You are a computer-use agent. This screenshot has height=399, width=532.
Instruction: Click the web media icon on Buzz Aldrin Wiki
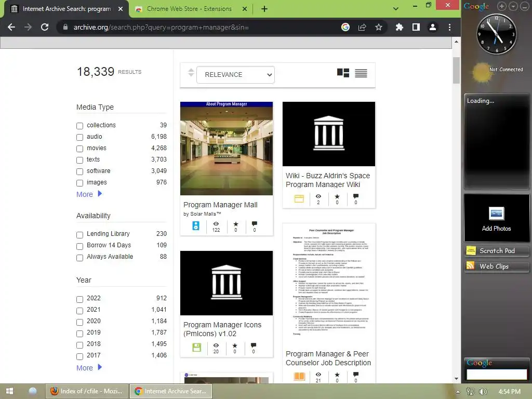299,198
